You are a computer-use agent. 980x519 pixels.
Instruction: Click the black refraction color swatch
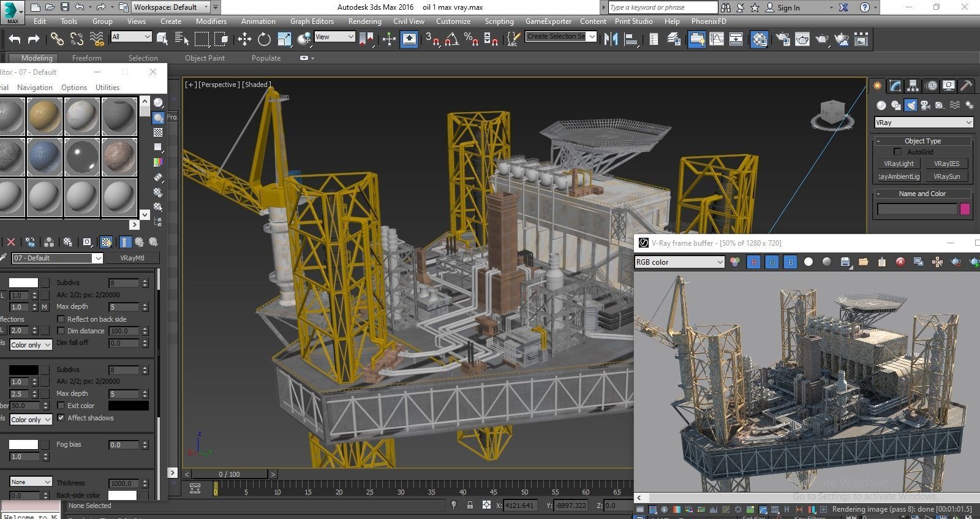point(23,369)
